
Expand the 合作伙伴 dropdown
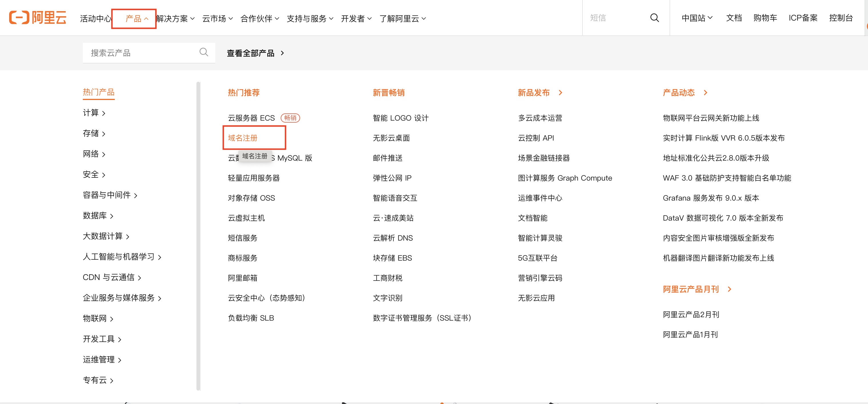tap(260, 19)
